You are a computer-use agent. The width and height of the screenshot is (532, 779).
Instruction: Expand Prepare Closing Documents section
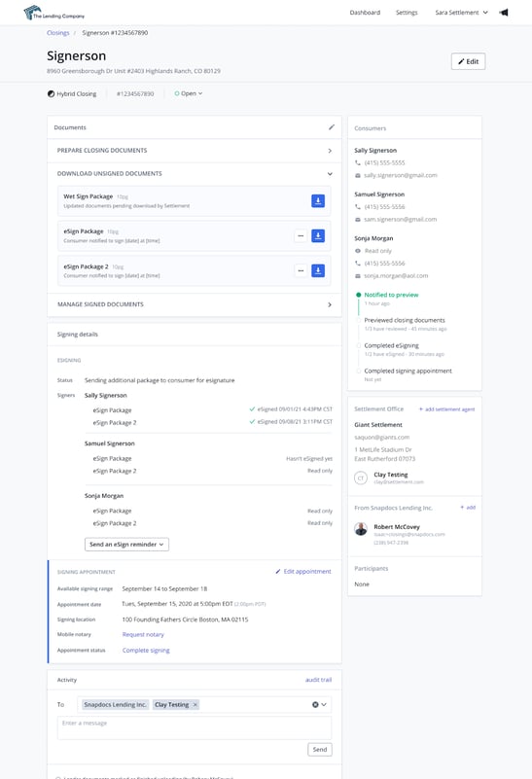tap(195, 151)
